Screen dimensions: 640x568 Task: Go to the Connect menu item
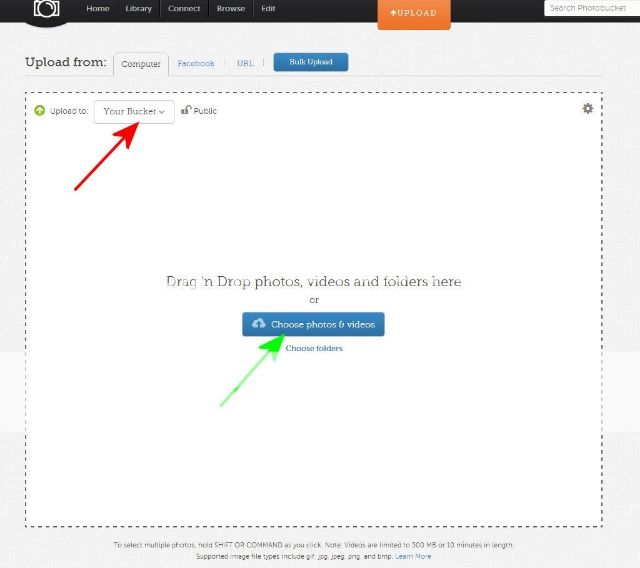tap(184, 8)
